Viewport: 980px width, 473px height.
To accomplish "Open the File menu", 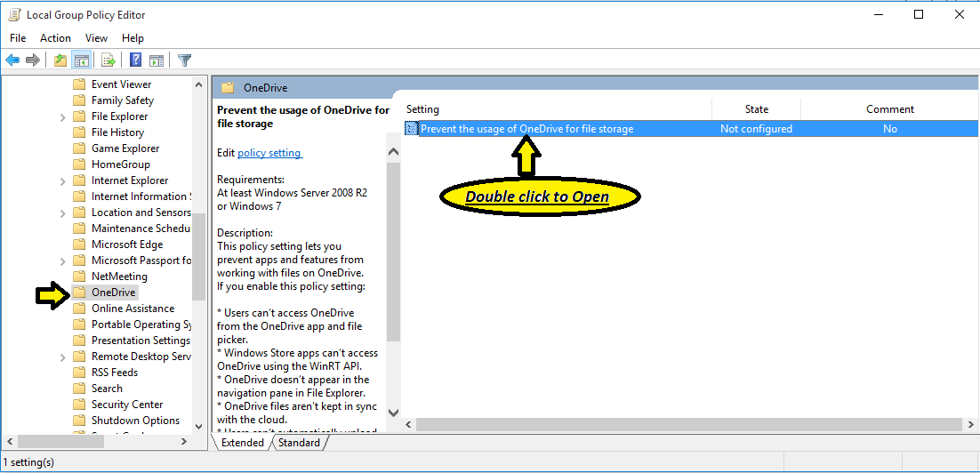I will coord(18,38).
